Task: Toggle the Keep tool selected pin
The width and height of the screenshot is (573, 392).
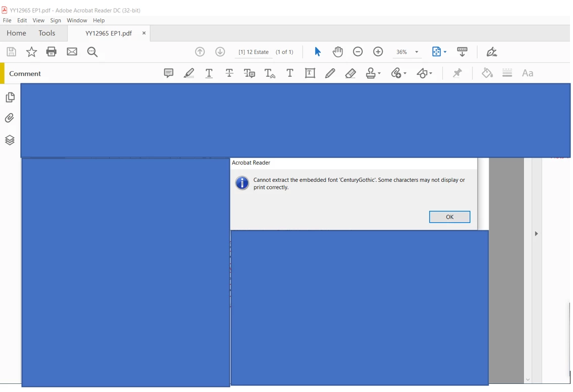Action: click(x=457, y=73)
